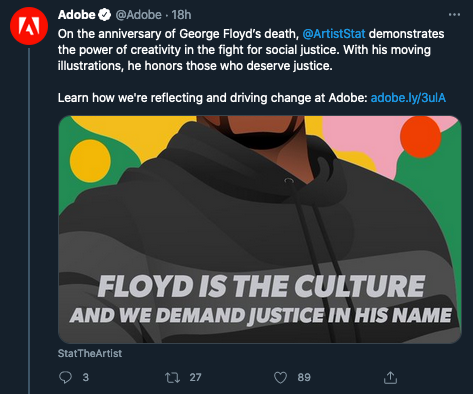Like the tweet with heart icon
The width and height of the screenshot is (473, 394).
(280, 377)
